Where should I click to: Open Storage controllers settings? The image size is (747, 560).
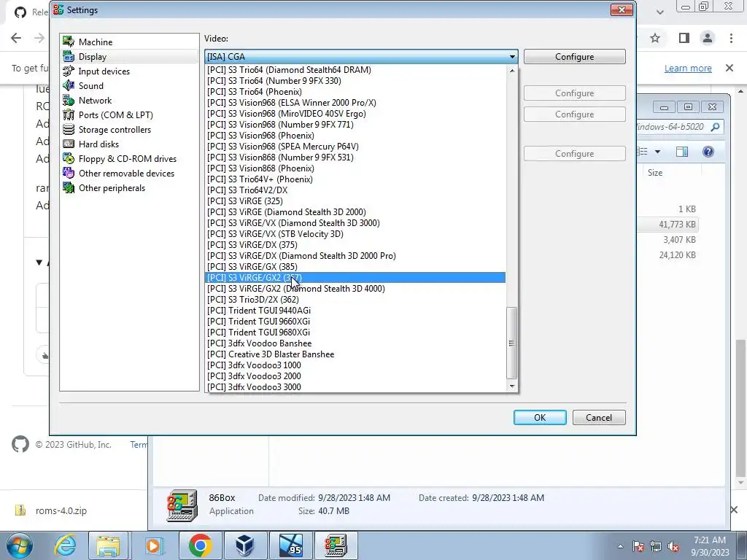[115, 130]
